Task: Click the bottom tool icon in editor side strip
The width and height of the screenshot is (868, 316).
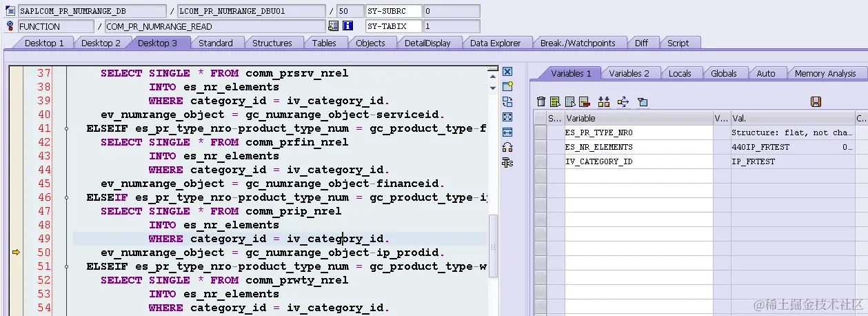Action: (x=507, y=162)
